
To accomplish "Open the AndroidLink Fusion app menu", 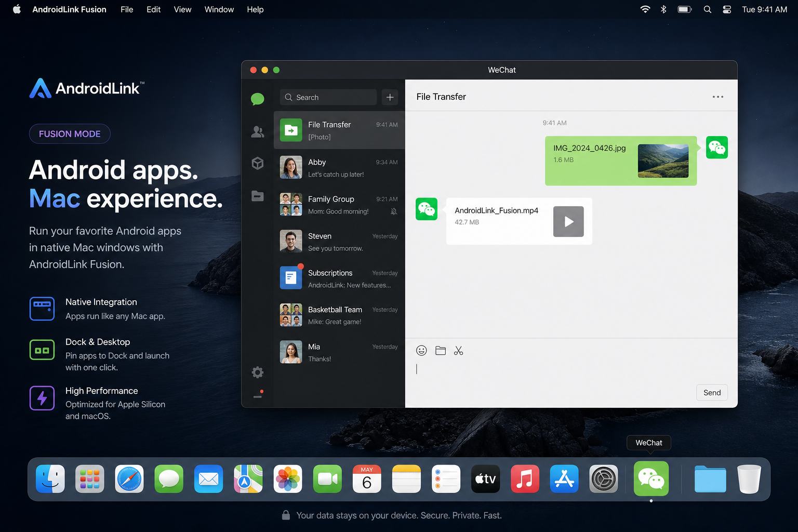I will [69, 9].
